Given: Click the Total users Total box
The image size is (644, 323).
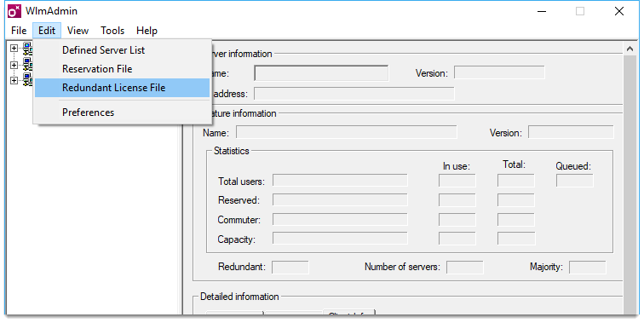Looking at the screenshot, I should click(516, 181).
